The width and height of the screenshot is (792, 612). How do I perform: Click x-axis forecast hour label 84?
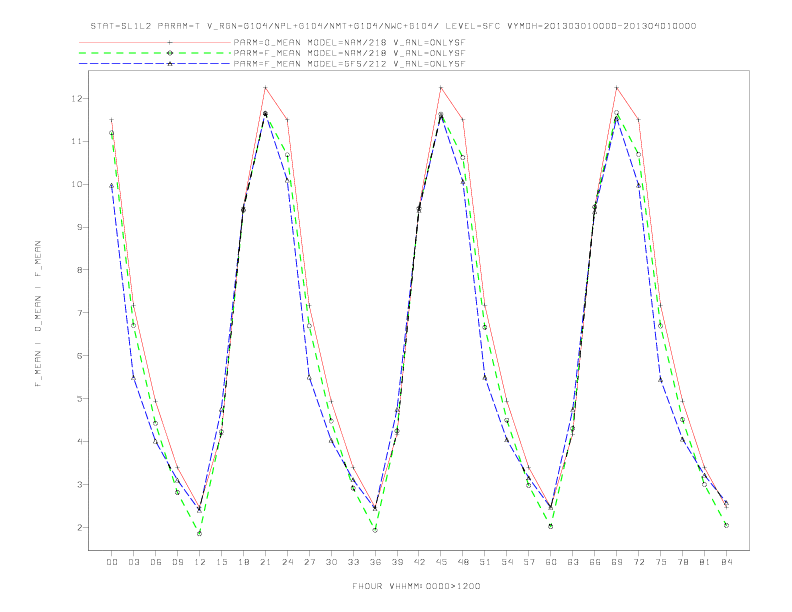pos(726,562)
